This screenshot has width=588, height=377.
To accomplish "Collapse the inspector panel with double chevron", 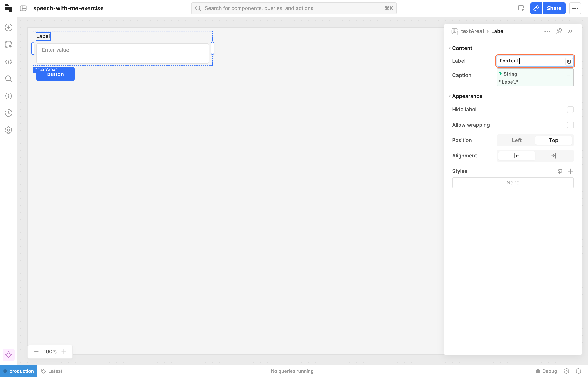I will 570,31.
